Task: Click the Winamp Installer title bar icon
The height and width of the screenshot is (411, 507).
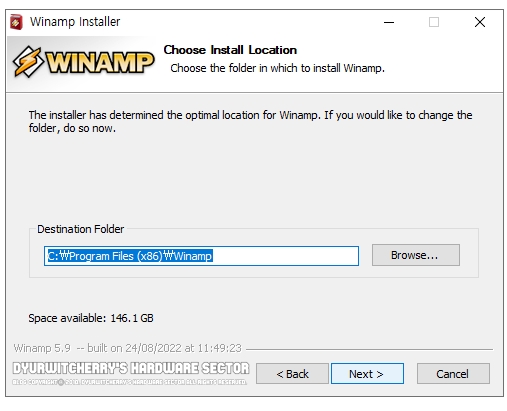Action: (x=16, y=22)
